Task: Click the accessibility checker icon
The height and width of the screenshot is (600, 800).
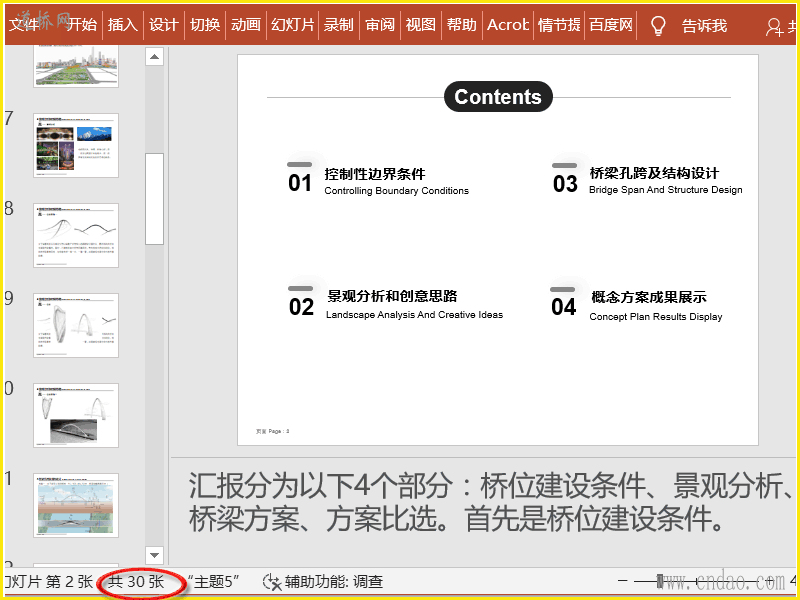Action: [x=271, y=582]
